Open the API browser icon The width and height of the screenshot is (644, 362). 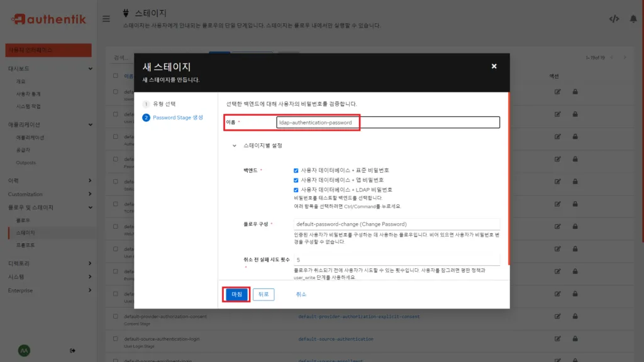pos(614,19)
